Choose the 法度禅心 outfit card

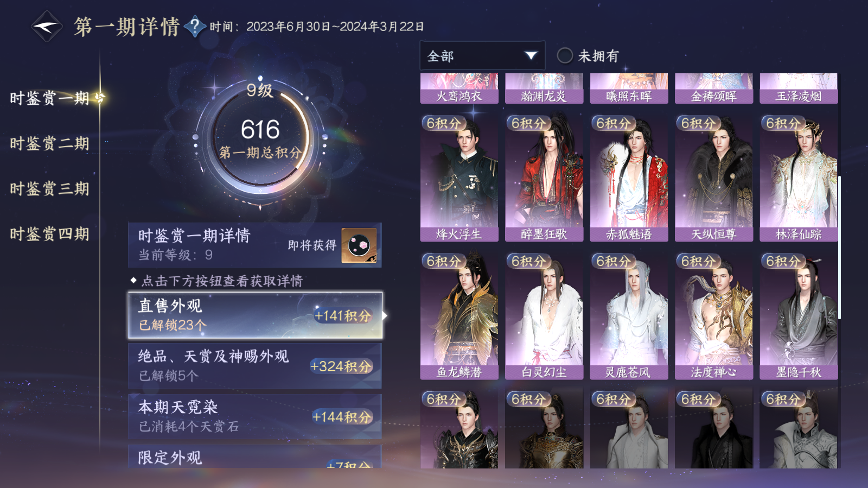714,315
